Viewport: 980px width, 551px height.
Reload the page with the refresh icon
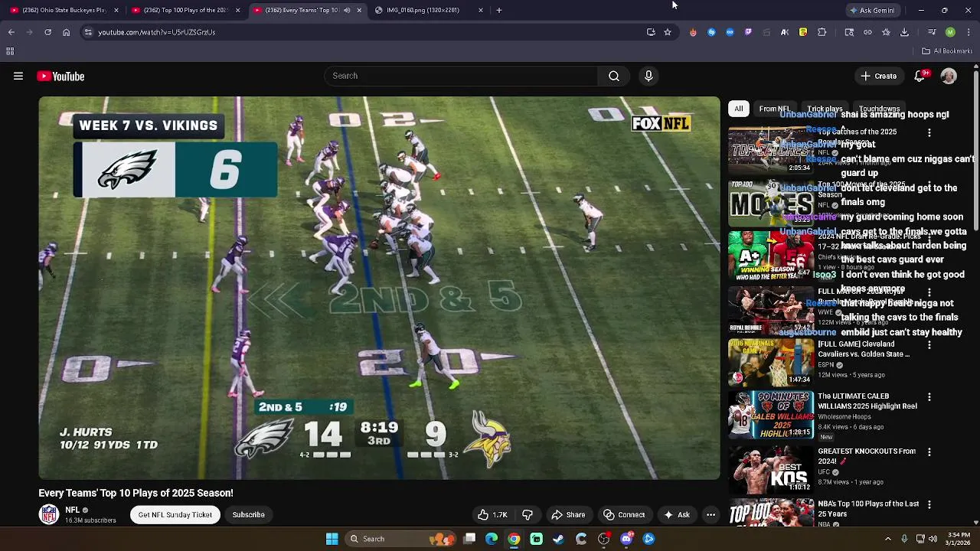(47, 32)
